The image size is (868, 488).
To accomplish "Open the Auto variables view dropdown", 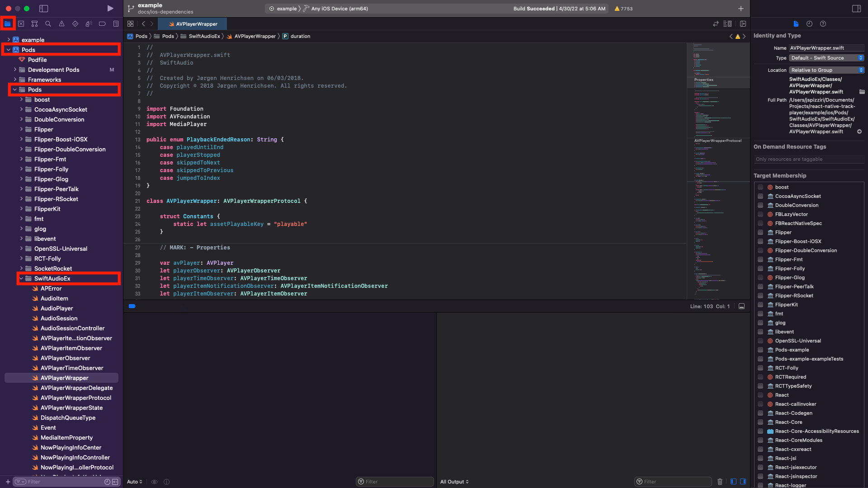I will (x=135, y=482).
